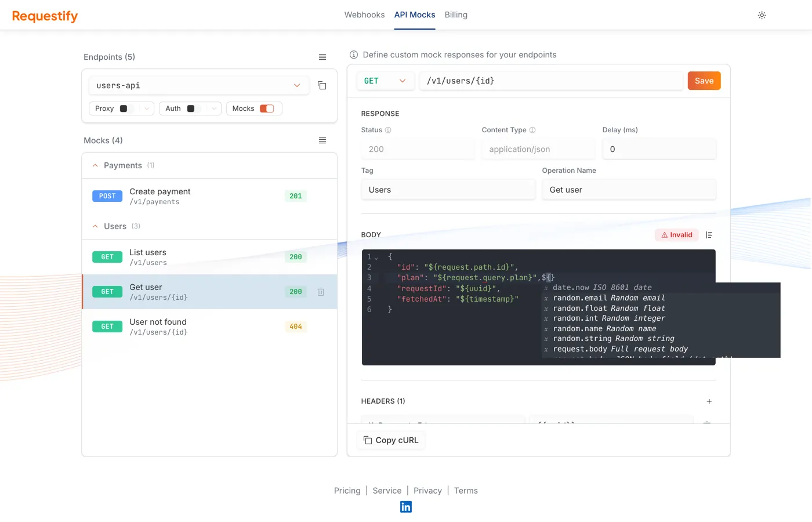Click the 201 status badge
This screenshot has height=522, width=812.
point(296,196)
